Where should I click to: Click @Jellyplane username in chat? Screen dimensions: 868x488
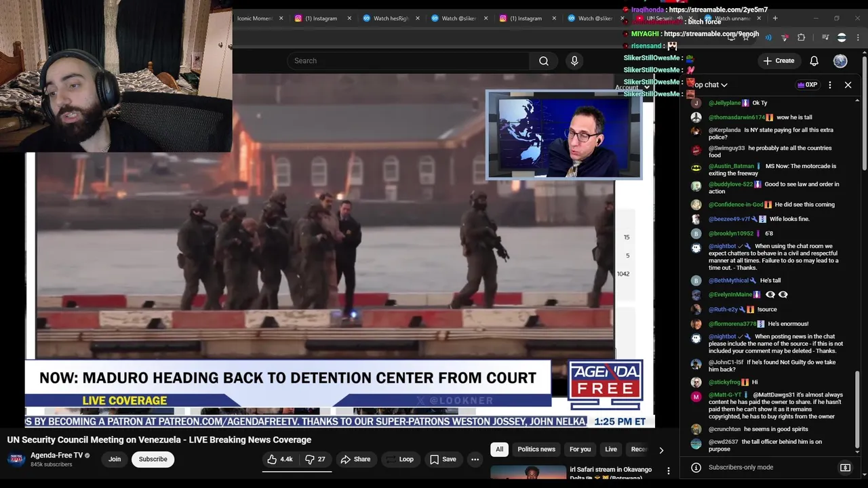click(724, 103)
